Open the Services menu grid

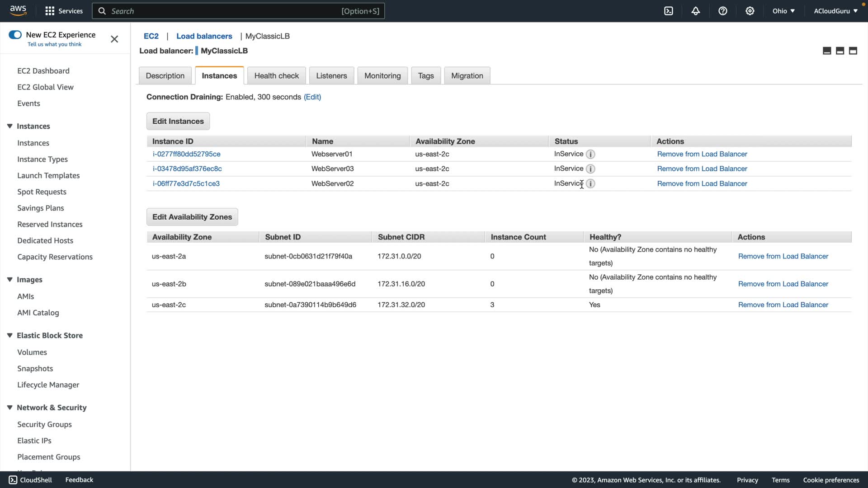pos(50,11)
